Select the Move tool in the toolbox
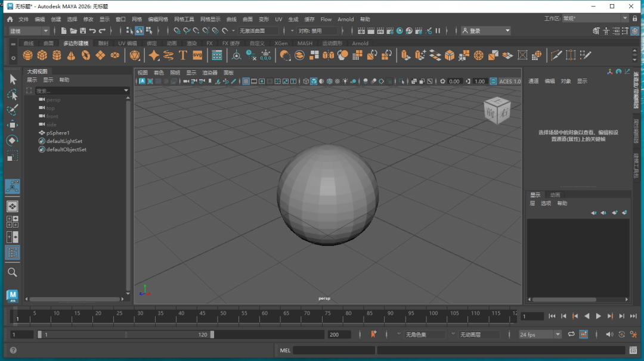Screen dimensions: 644x361 (12, 125)
